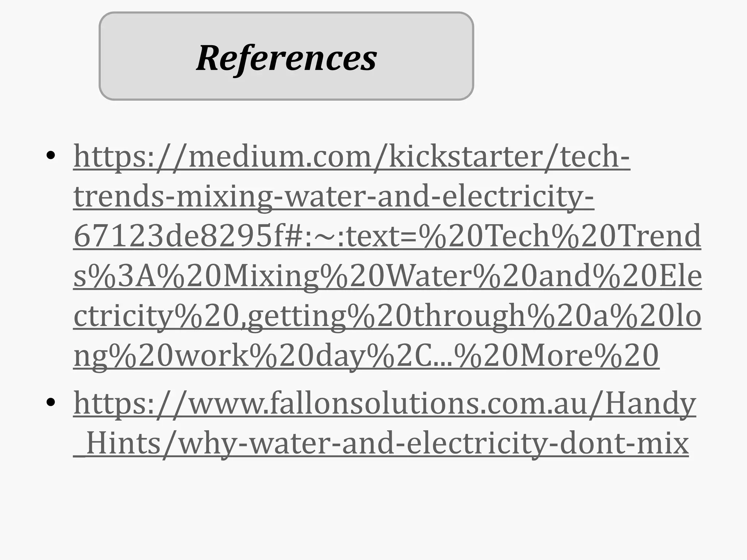The image size is (747, 560).
Task: Click the link line starting with '67123de8295f'
Action: (x=387, y=236)
